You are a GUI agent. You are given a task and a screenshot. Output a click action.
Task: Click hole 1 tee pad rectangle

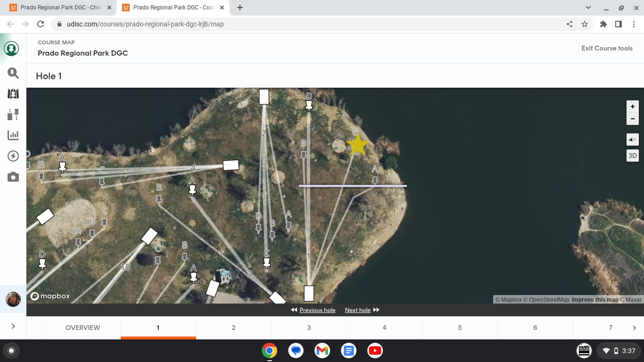(x=309, y=293)
